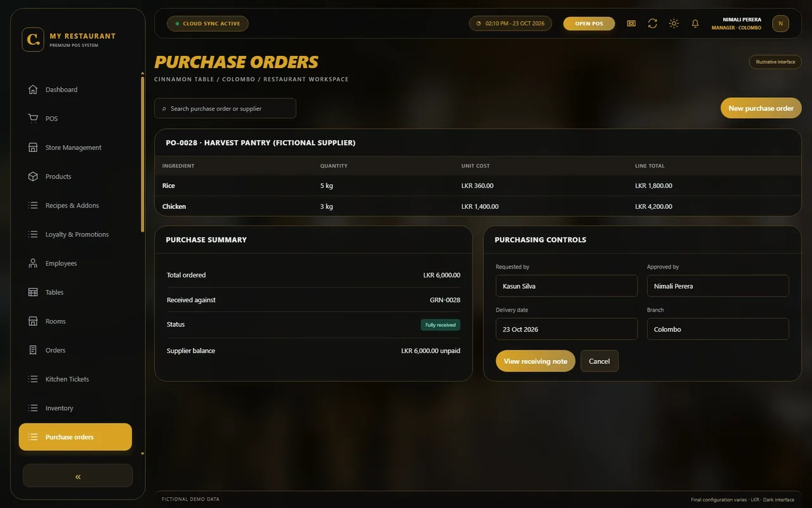Screen dimensions: 812x508
Task: Click the Orders receipt icon
Action: click(33, 351)
